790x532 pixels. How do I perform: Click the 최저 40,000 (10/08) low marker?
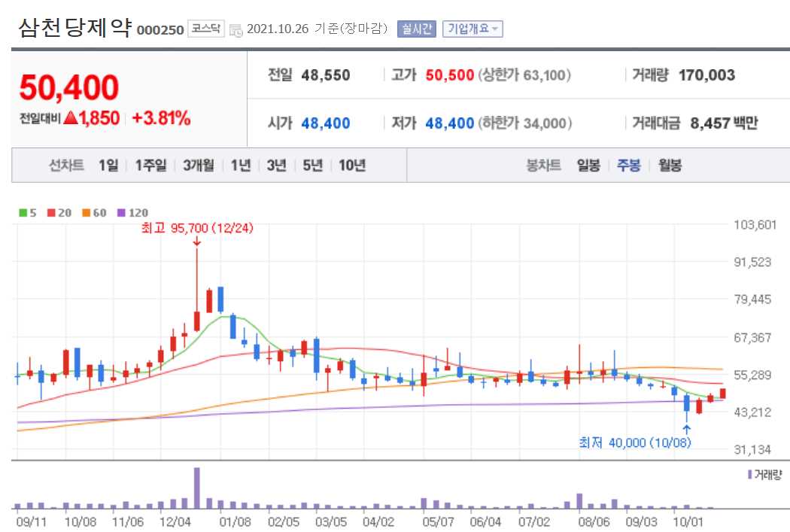(635, 442)
